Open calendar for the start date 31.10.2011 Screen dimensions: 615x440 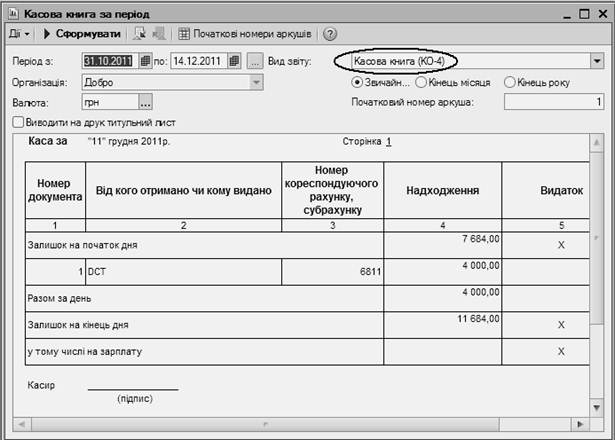point(145,61)
